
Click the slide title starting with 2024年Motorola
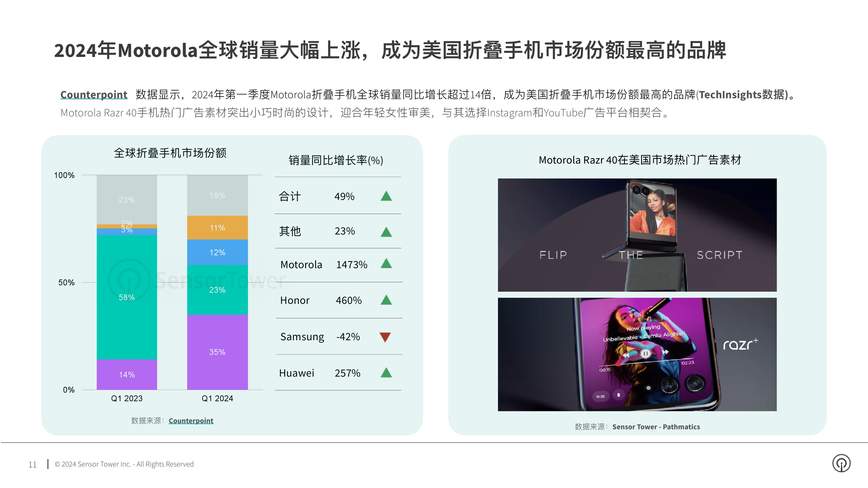(390, 51)
